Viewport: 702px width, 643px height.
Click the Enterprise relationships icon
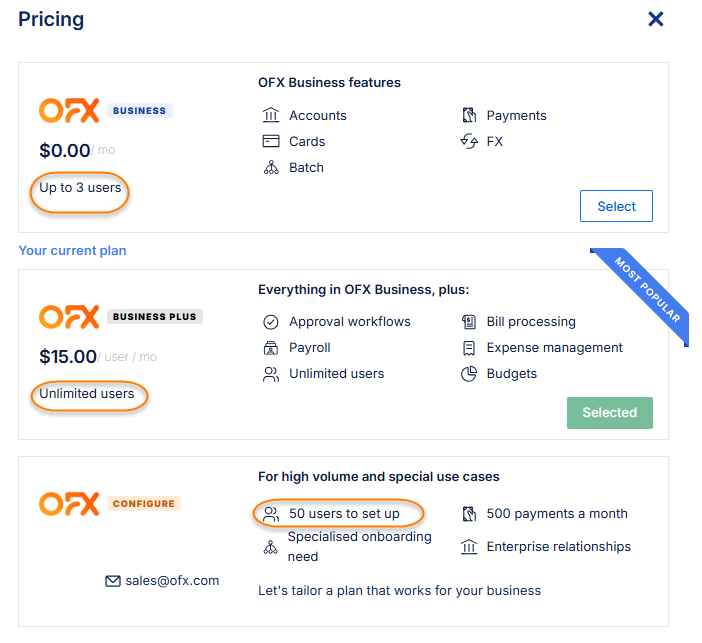[468, 547]
